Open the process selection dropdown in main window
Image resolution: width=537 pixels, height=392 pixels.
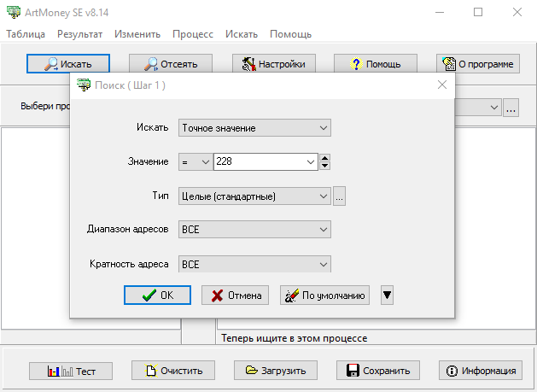coord(493,108)
